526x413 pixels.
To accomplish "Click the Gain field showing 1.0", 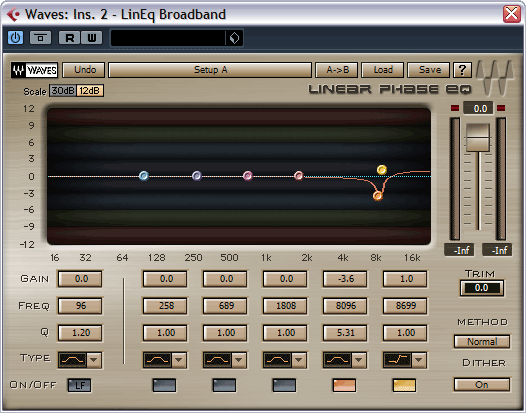I will click(405, 279).
